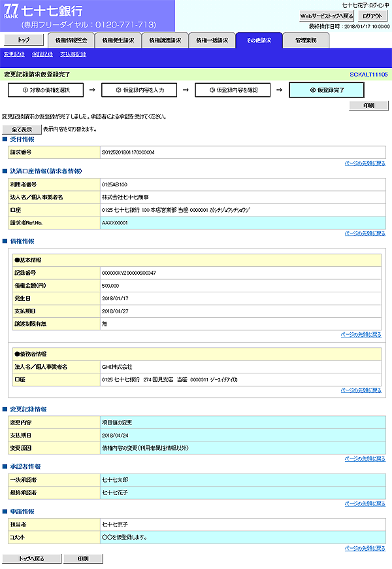Select the その他請求 tab

pyautogui.click(x=259, y=41)
